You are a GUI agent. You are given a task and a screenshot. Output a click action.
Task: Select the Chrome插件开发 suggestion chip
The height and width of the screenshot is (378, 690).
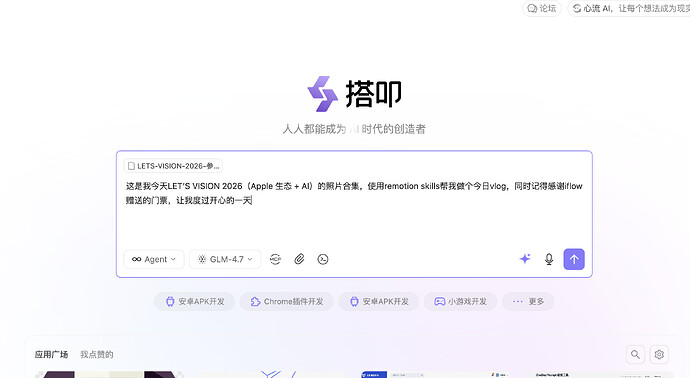(x=286, y=301)
